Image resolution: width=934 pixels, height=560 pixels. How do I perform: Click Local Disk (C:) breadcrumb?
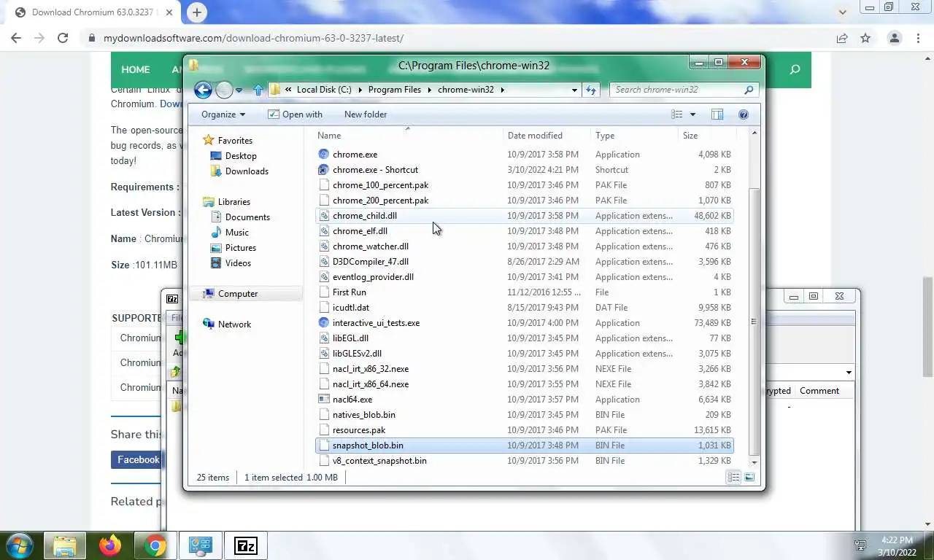pyautogui.click(x=324, y=90)
